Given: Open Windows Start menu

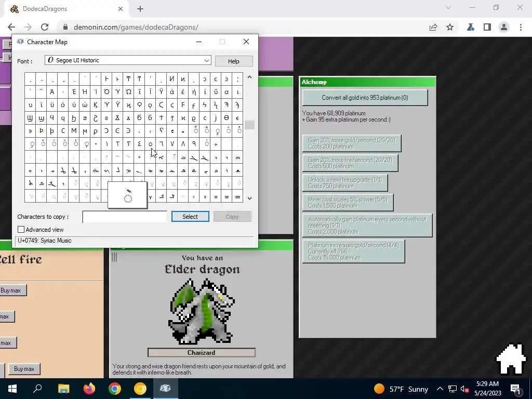Looking at the screenshot, I should click(12, 389).
